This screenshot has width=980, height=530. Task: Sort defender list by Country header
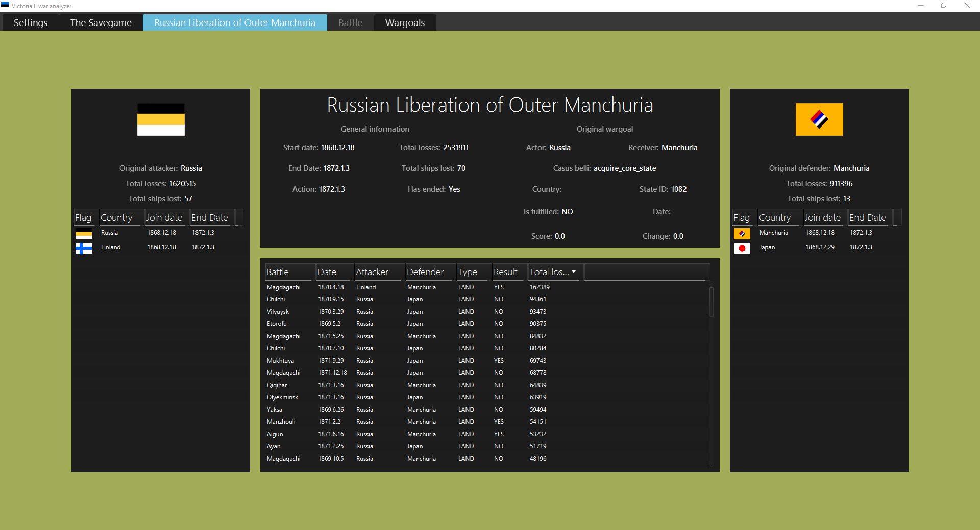[780, 217]
